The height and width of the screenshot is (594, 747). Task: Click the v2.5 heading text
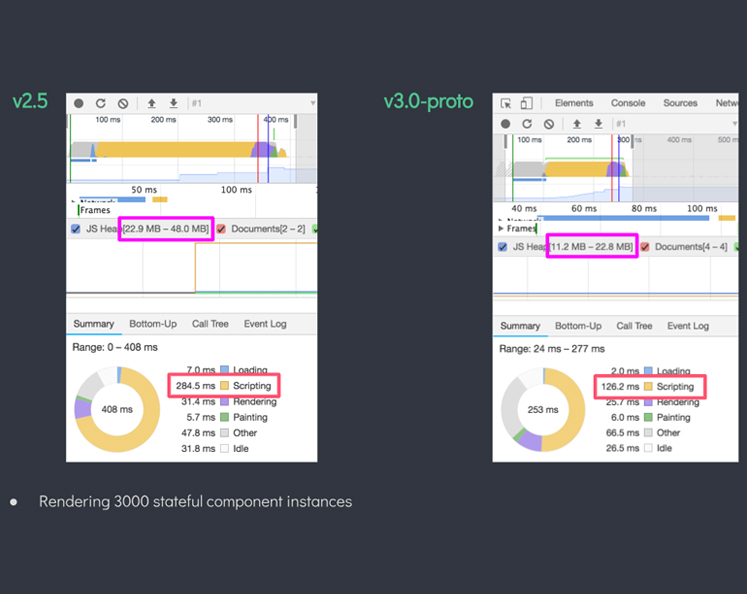[30, 101]
